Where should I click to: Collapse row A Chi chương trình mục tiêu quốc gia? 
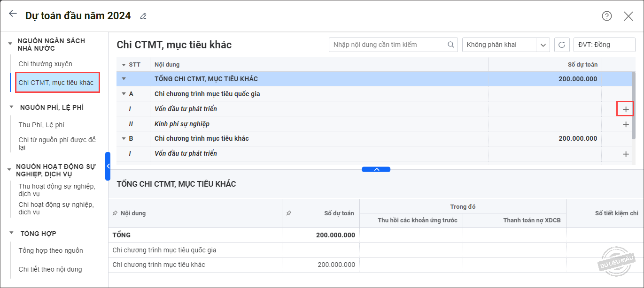click(x=124, y=94)
